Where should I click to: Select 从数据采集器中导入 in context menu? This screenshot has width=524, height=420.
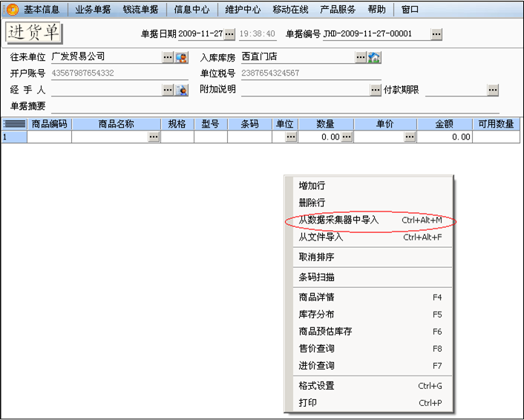coord(338,220)
